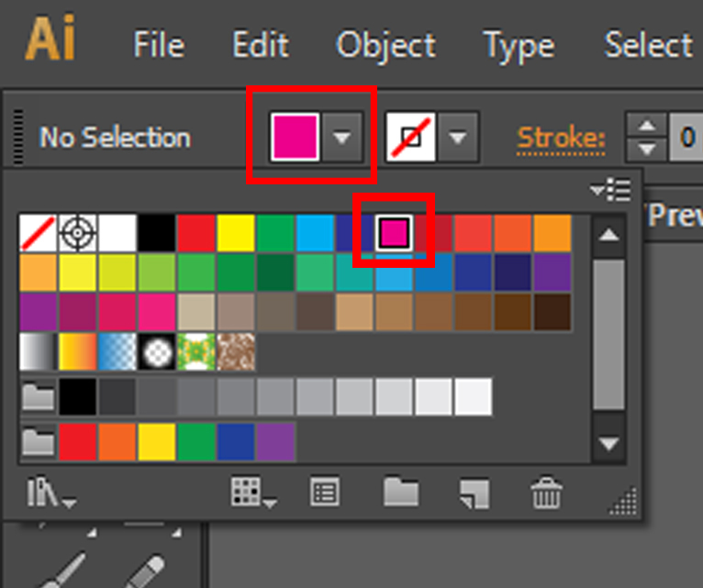The image size is (703, 588).
Task: Open the Swatch Libraries menu icon
Action: point(51,494)
